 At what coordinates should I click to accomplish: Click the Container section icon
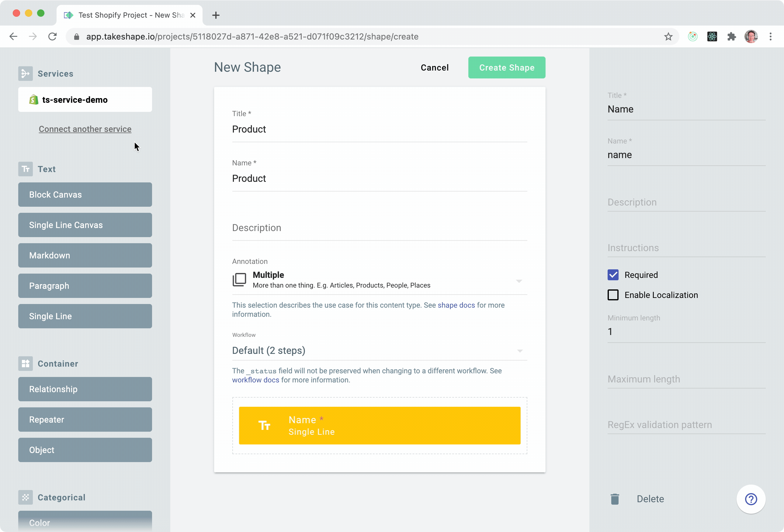pyautogui.click(x=25, y=364)
